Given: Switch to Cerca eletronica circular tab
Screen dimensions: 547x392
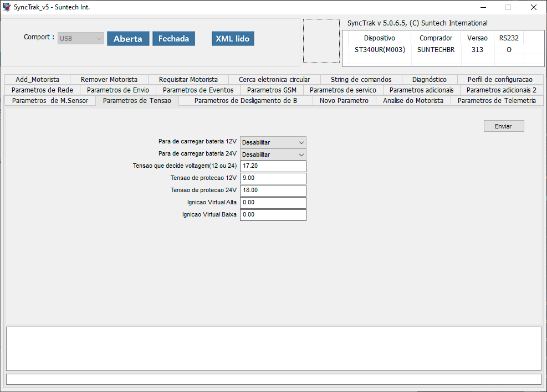Looking at the screenshot, I should click(x=274, y=80).
